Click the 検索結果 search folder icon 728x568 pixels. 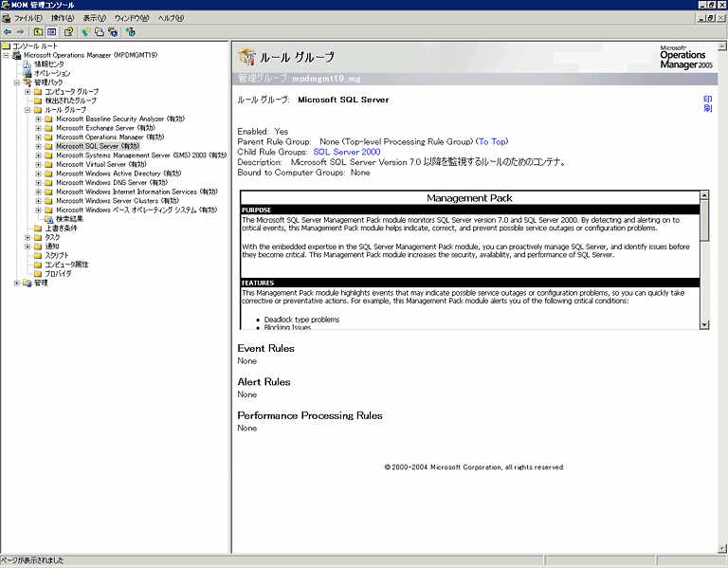click(x=48, y=219)
